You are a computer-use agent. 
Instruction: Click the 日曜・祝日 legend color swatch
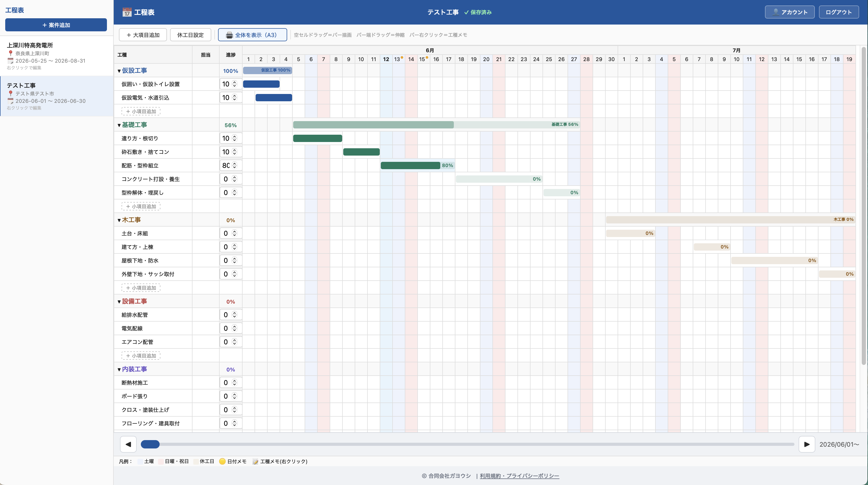tap(161, 462)
